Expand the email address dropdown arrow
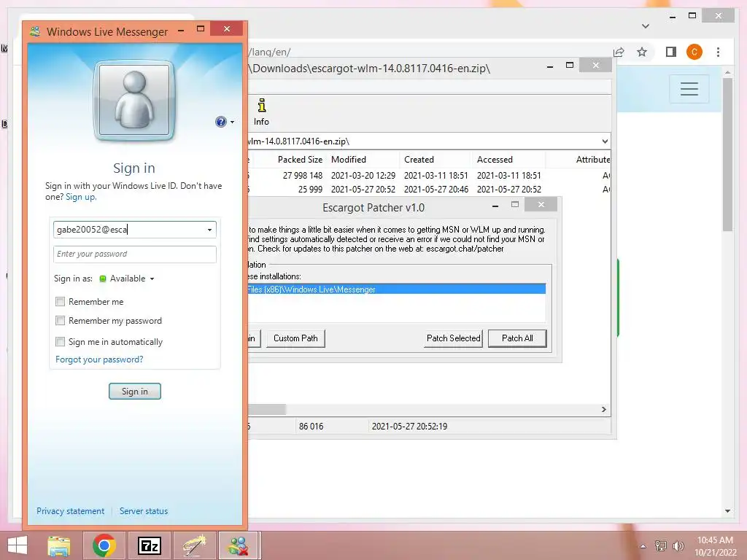747x560 pixels. click(209, 230)
